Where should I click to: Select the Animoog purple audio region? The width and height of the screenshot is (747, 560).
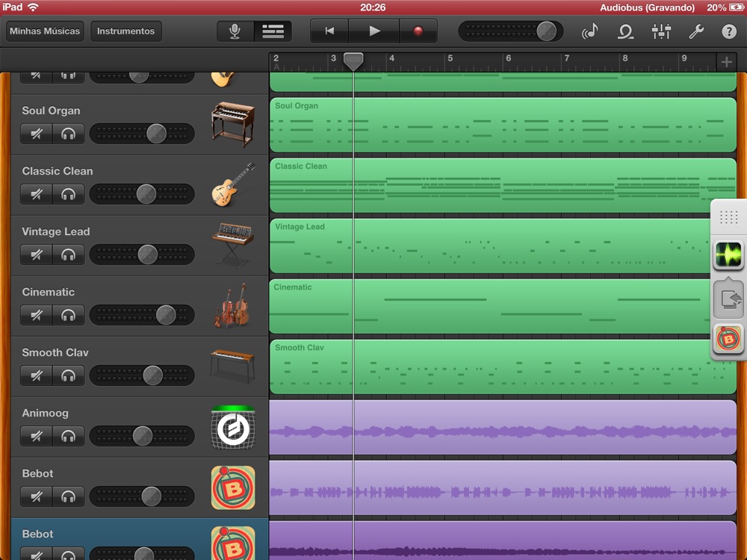click(x=503, y=427)
